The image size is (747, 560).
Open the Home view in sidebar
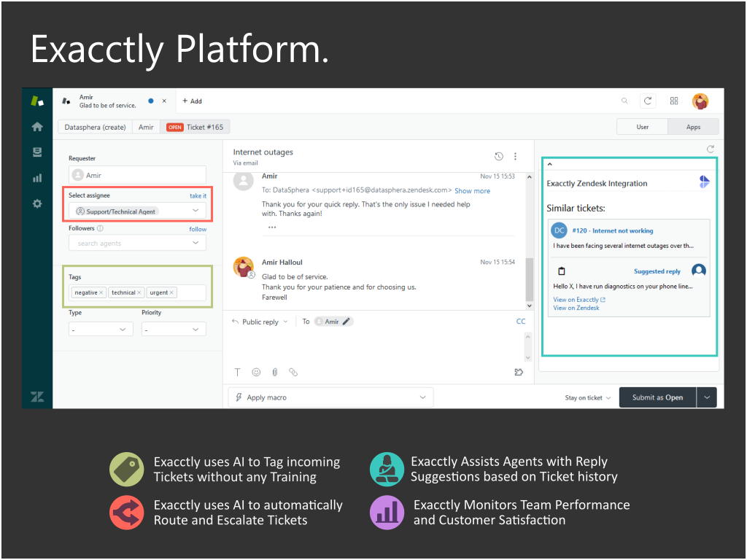point(36,127)
